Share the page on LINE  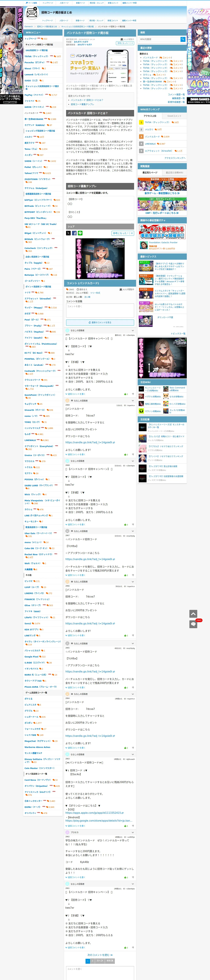80,233
